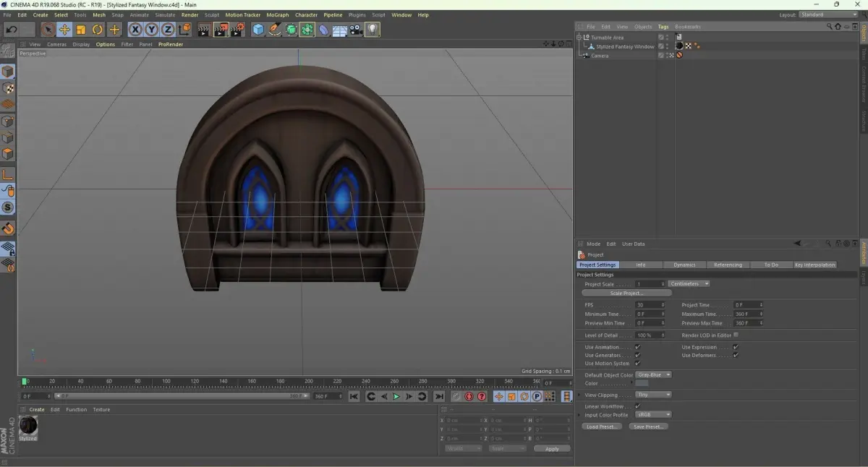Open the Default Object Color Gray-Blue dropdown
This screenshot has height=467, width=868.
click(654, 374)
